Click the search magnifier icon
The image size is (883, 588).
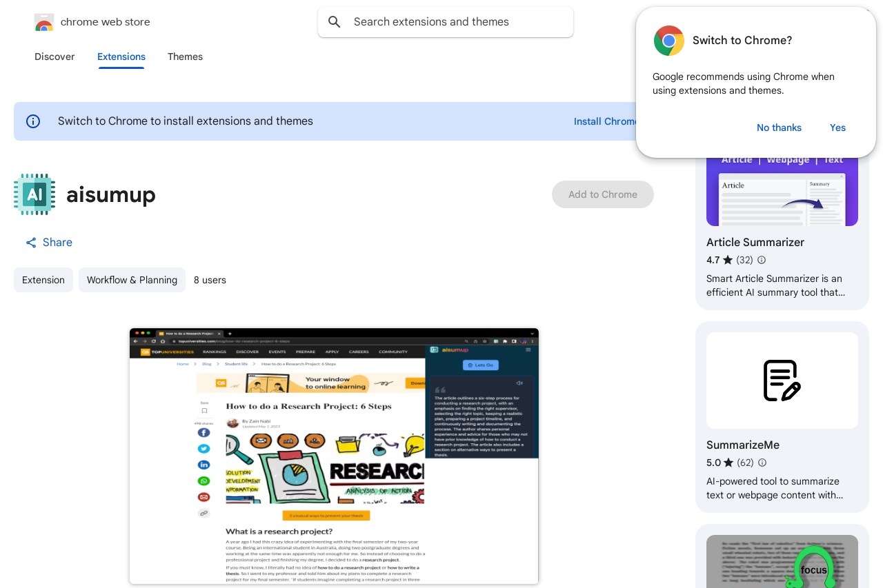tap(335, 22)
